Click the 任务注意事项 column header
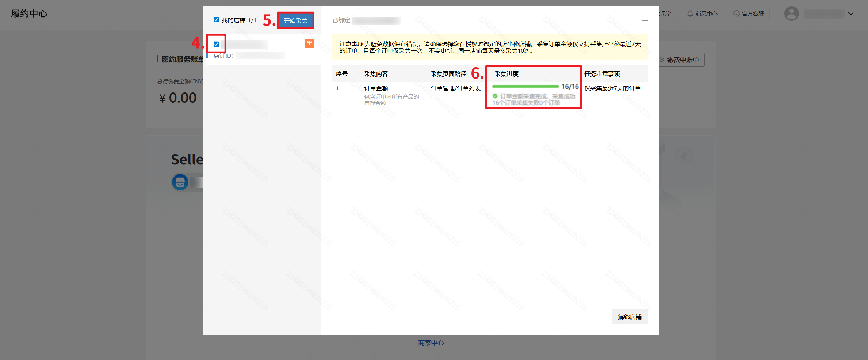 click(602, 74)
